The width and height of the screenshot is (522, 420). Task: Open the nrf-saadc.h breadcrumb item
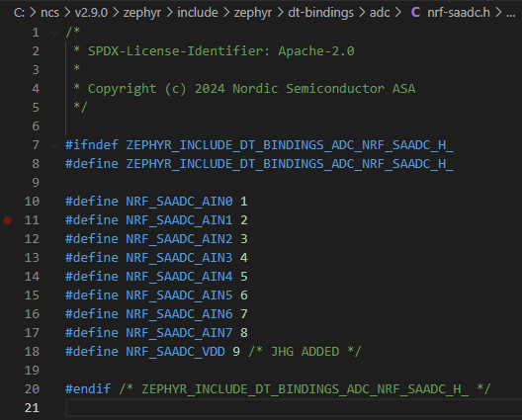tap(459, 13)
